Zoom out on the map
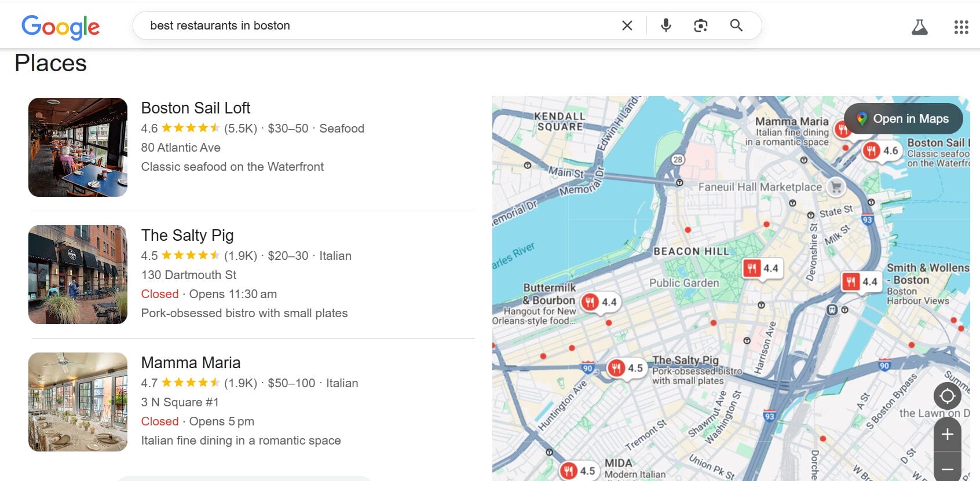 (947, 468)
